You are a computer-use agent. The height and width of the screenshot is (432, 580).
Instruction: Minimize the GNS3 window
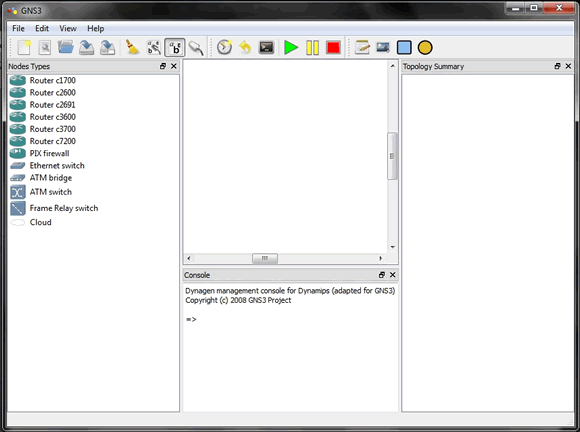coord(515,8)
